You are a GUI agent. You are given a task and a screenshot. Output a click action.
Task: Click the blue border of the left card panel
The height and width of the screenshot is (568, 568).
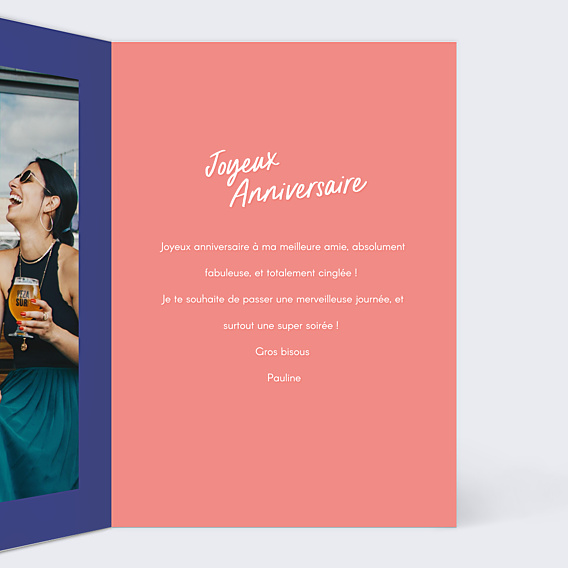point(95,290)
